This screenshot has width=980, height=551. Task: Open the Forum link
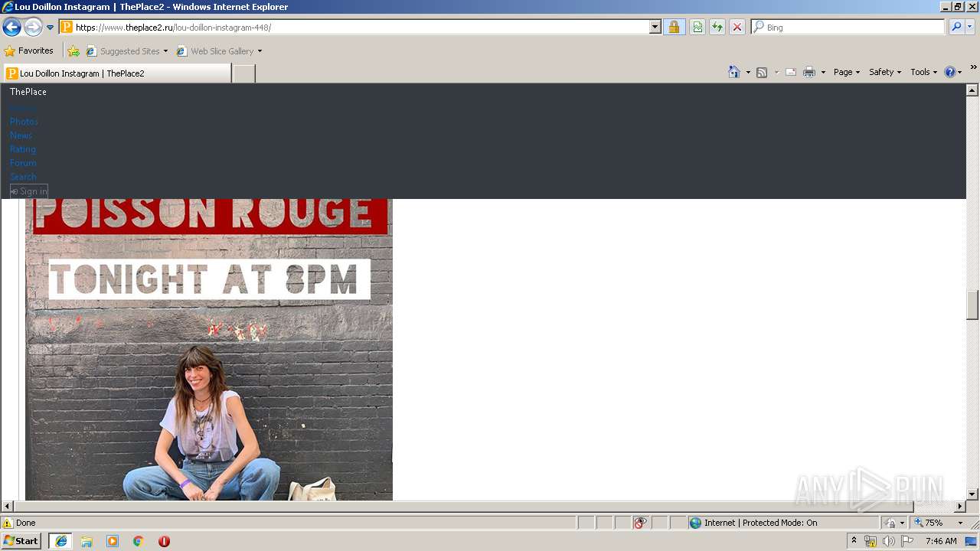[x=23, y=163]
